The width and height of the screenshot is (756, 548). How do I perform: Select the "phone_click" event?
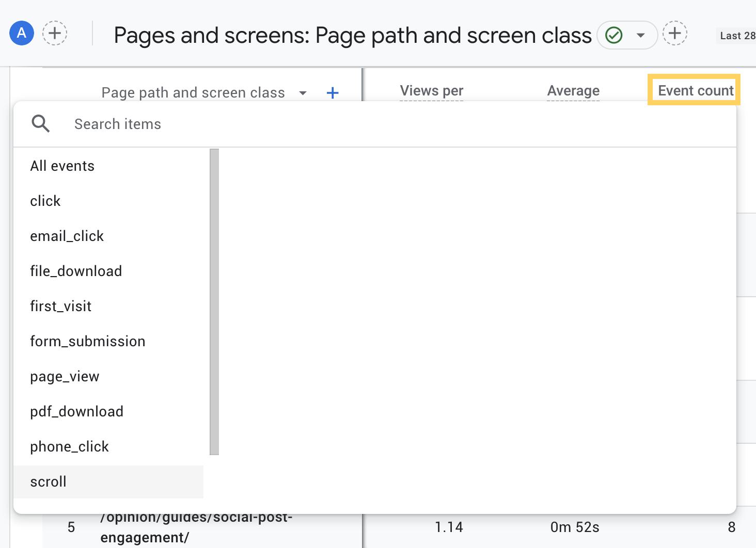point(69,446)
